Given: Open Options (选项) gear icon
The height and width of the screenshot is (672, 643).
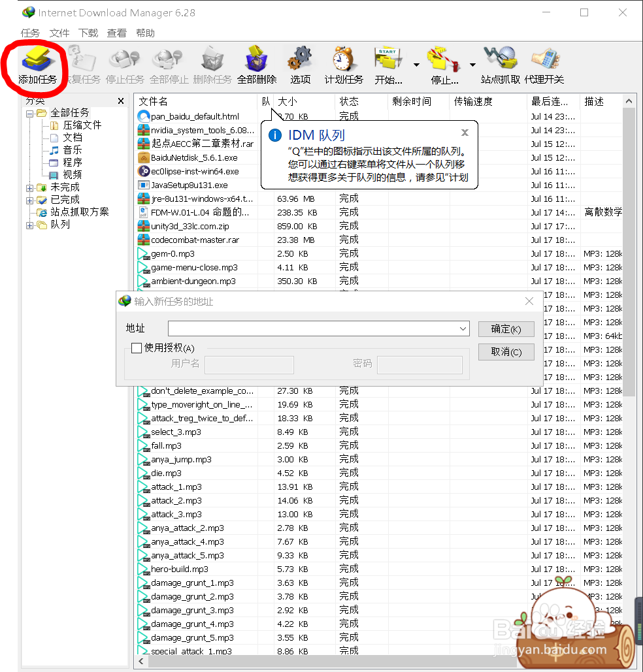Looking at the screenshot, I should 301,65.
